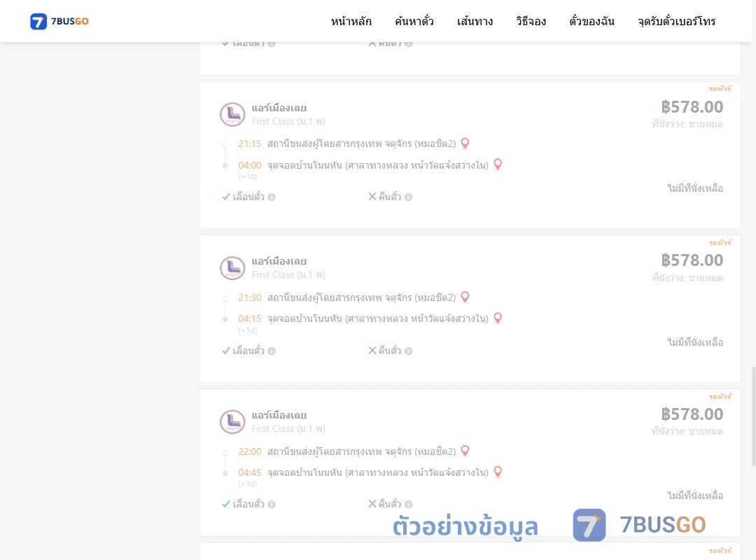Click page vertical scrollbar thumb
The height and width of the screenshot is (560, 756).
click(x=754, y=416)
